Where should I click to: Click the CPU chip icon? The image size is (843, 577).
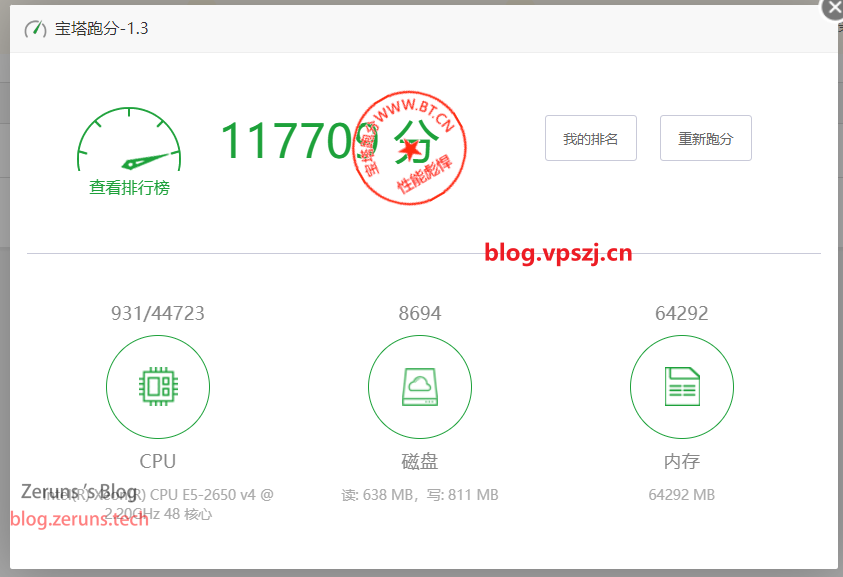coord(158,386)
